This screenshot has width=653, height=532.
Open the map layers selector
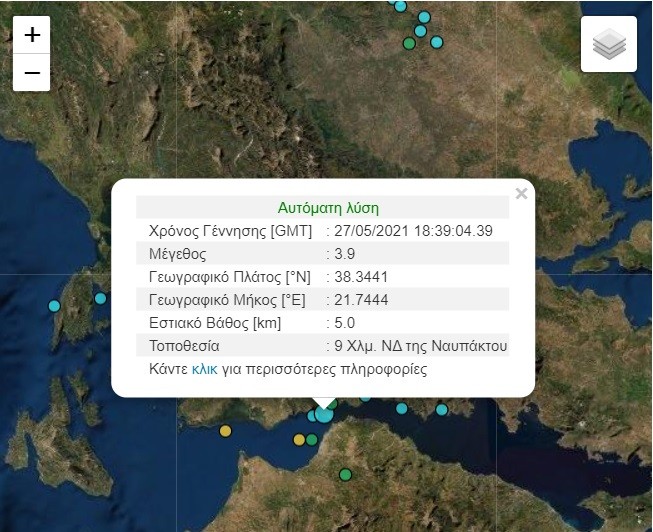(x=609, y=44)
